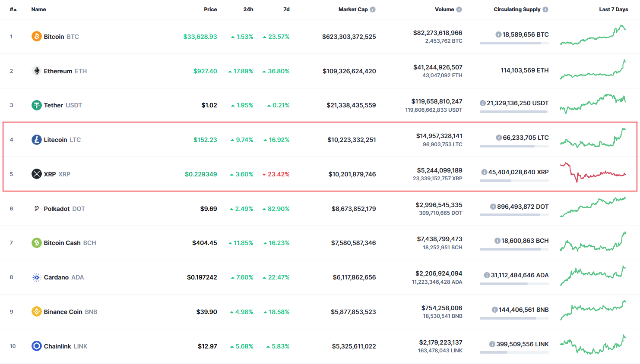Click the Litecoin logo icon

pyautogui.click(x=37, y=140)
